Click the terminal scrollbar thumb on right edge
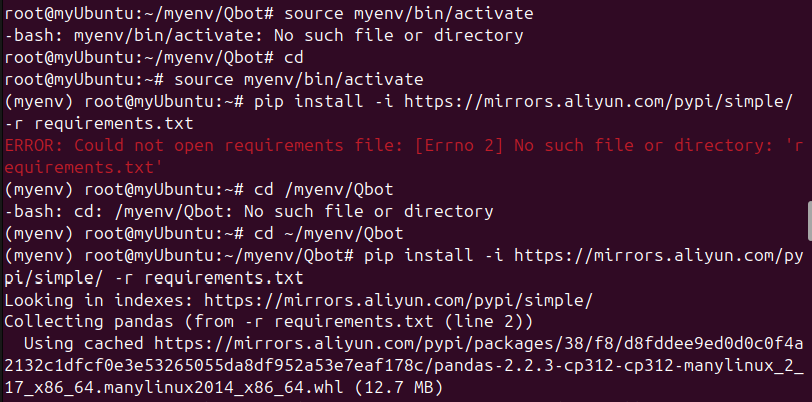Viewport: 812px width, 402px height. [x=809, y=222]
